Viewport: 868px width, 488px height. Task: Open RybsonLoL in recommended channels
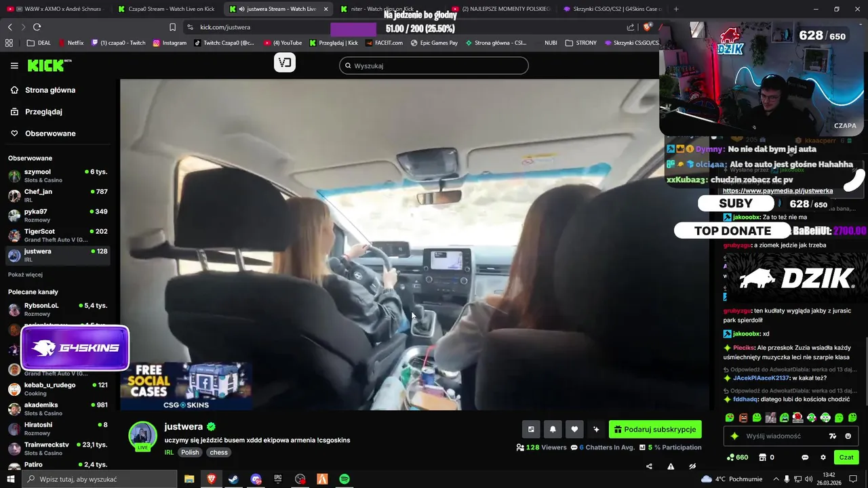(58, 309)
